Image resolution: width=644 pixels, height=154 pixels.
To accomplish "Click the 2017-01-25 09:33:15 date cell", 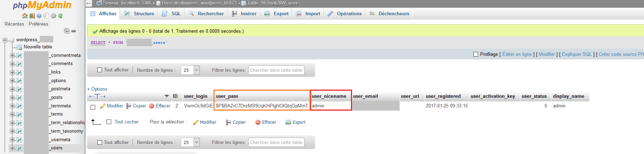I will 447,106.
